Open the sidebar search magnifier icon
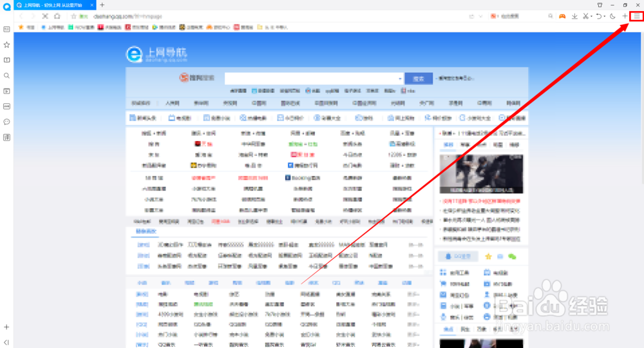644x348 pixels. [6, 75]
